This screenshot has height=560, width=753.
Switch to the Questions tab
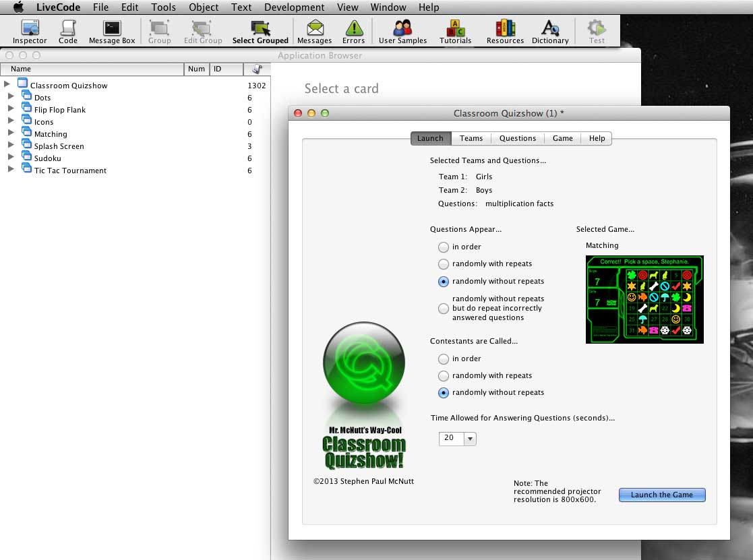click(518, 138)
